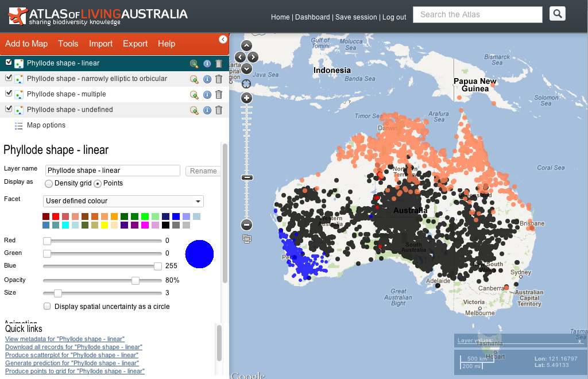Enable "Display spatial uncertainty as a circle"
Image resolution: width=588 pixels, height=379 pixels.
click(x=47, y=306)
